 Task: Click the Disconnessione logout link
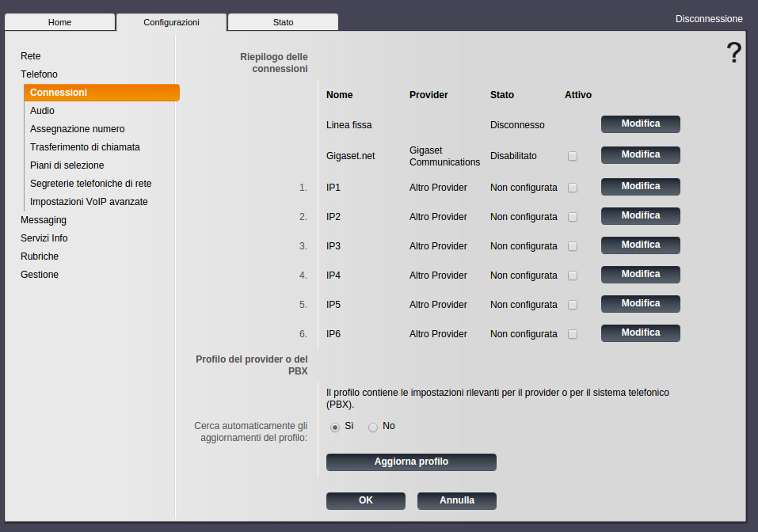709,19
